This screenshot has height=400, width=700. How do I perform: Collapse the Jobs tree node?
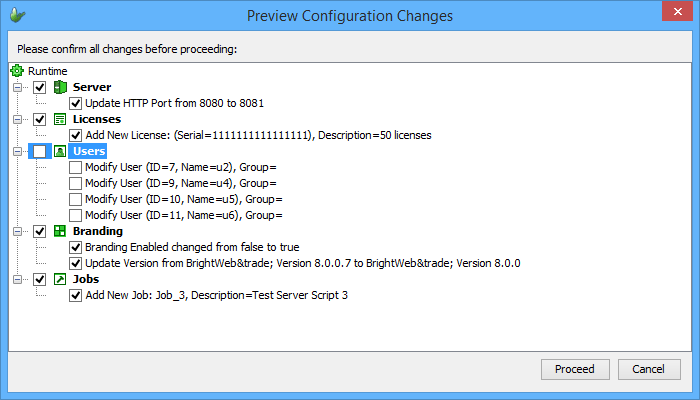point(17,280)
